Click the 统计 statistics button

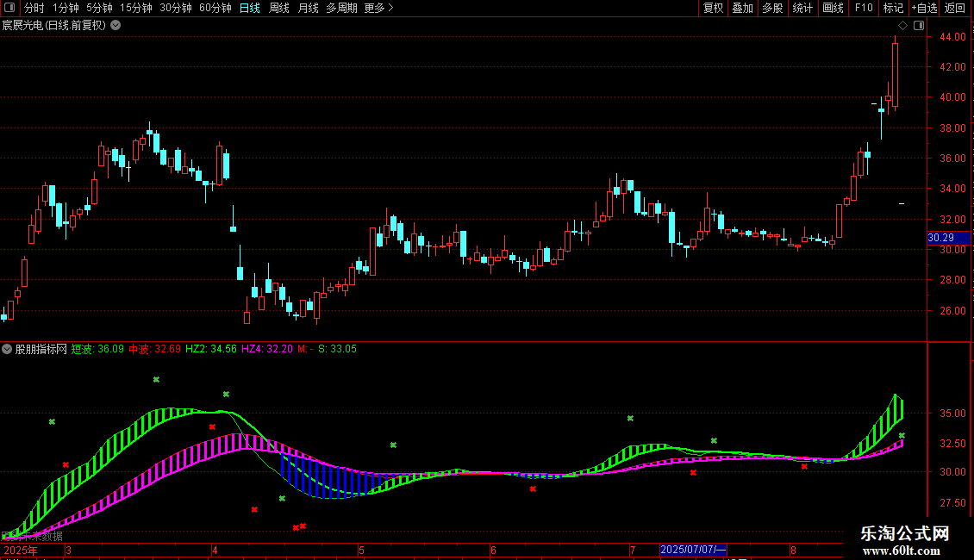pos(802,8)
